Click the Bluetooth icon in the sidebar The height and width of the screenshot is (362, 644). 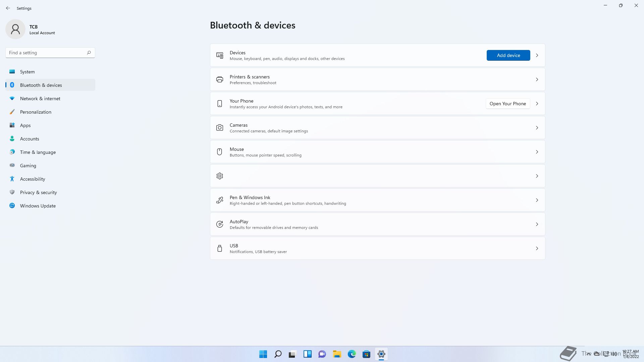12,85
